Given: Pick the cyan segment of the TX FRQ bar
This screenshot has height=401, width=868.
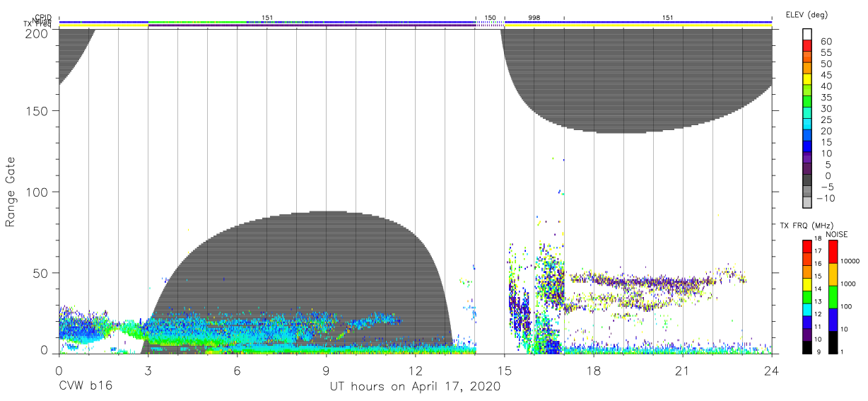Looking at the screenshot, I should [807, 310].
